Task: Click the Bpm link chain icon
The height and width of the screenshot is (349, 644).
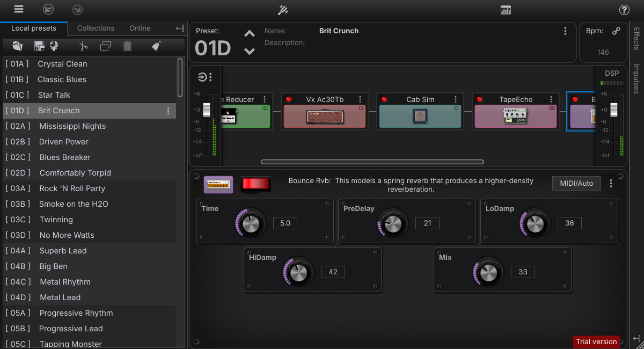Action: (617, 31)
